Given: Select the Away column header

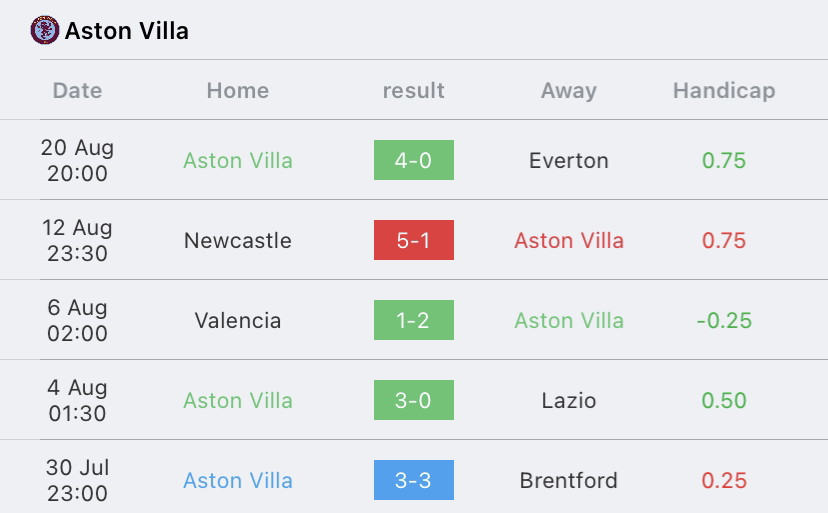Looking at the screenshot, I should pos(569,90).
